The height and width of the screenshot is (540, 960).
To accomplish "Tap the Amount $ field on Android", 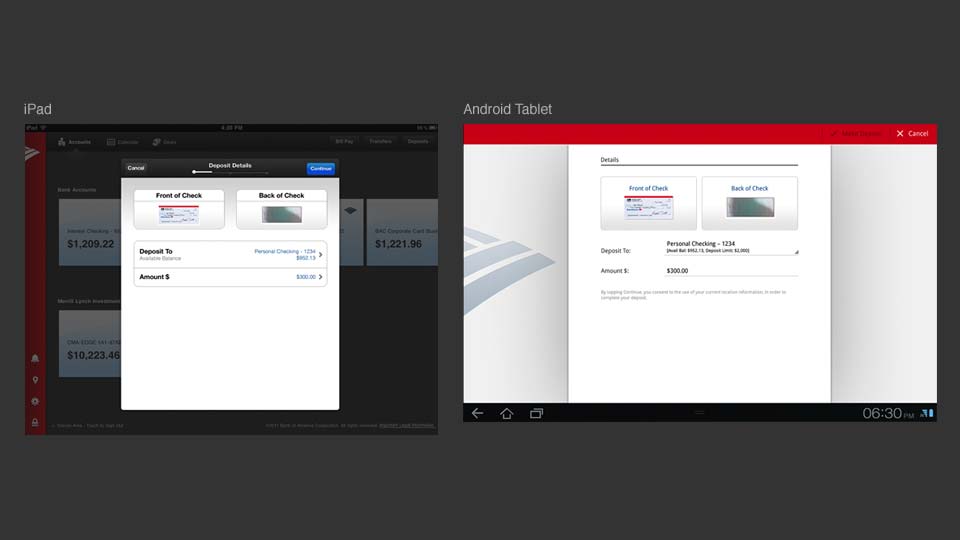I will [x=732, y=271].
